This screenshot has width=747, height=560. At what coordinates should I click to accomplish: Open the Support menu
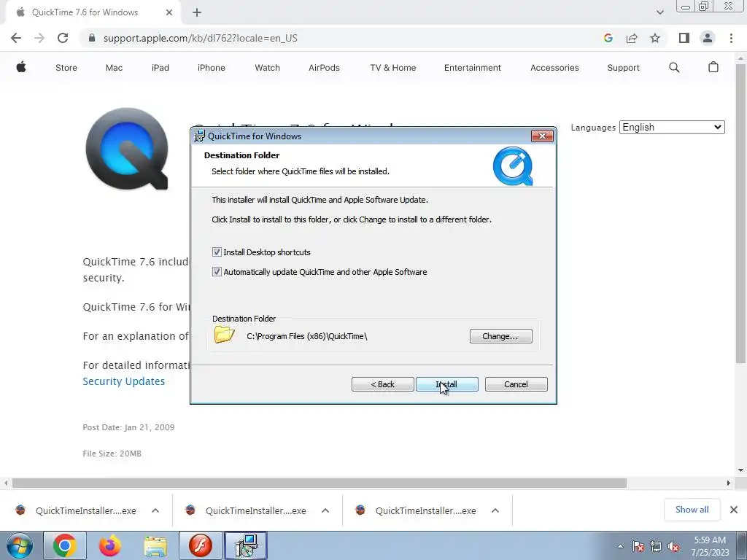pos(623,68)
